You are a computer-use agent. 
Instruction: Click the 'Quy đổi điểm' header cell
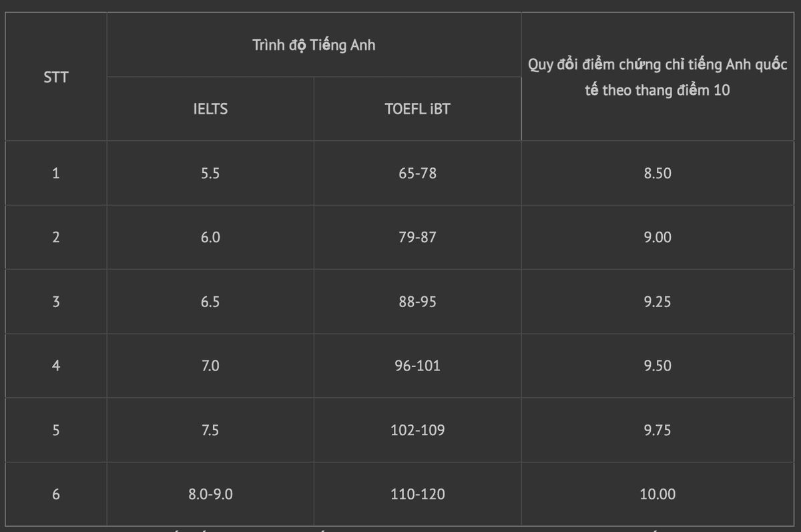tap(657, 77)
